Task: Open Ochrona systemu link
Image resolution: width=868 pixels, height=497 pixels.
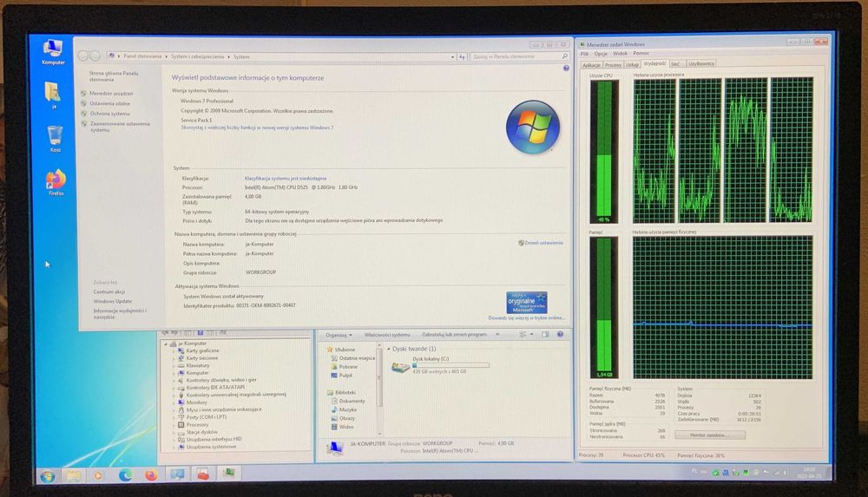Action: (x=109, y=114)
